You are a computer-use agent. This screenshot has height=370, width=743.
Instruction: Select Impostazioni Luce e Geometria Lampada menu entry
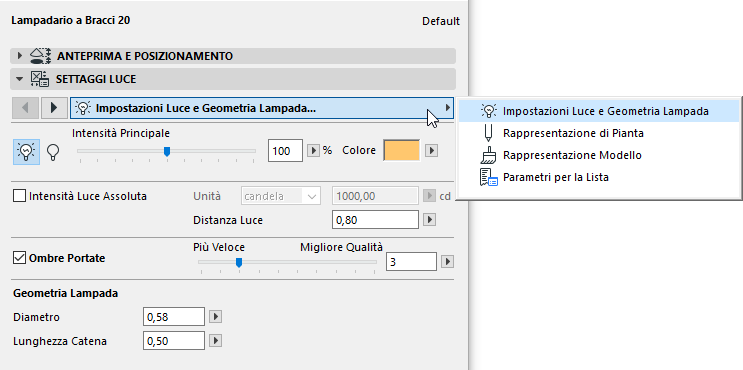click(x=598, y=111)
